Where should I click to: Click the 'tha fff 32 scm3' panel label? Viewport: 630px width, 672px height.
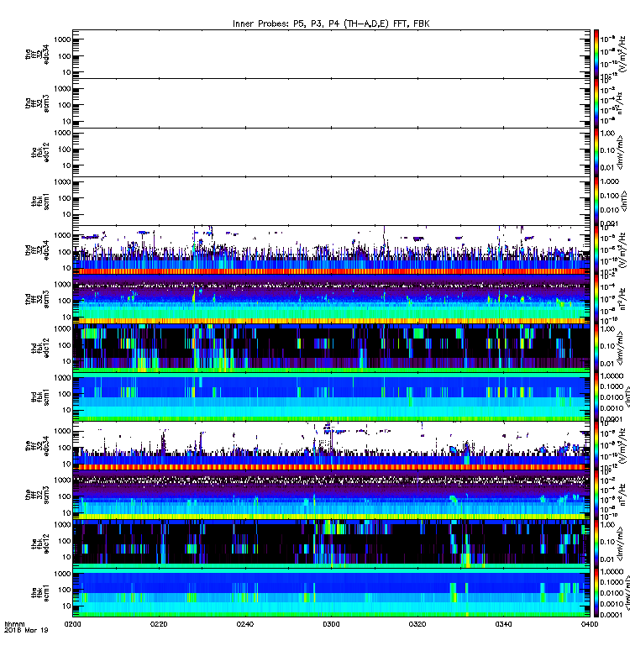pyautogui.click(x=37, y=103)
